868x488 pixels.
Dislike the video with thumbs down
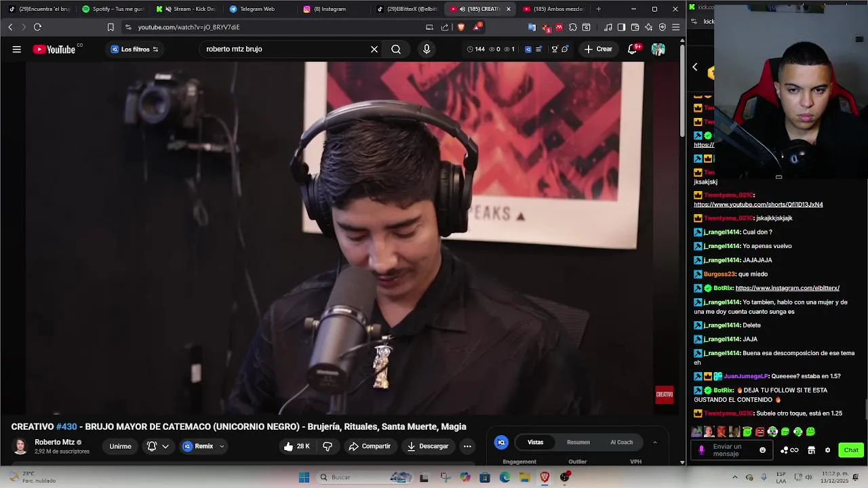point(328,446)
